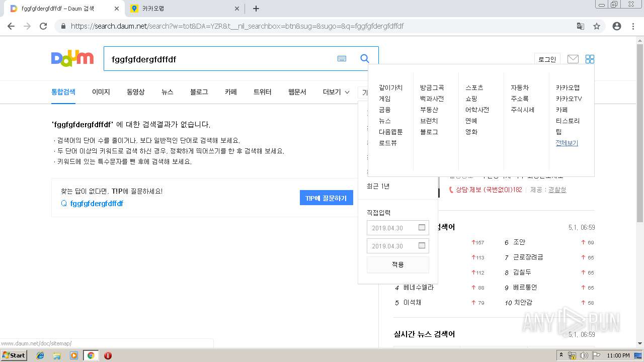Open the 전체보기 link
Viewport: 644px width, 362px height.
(x=567, y=143)
